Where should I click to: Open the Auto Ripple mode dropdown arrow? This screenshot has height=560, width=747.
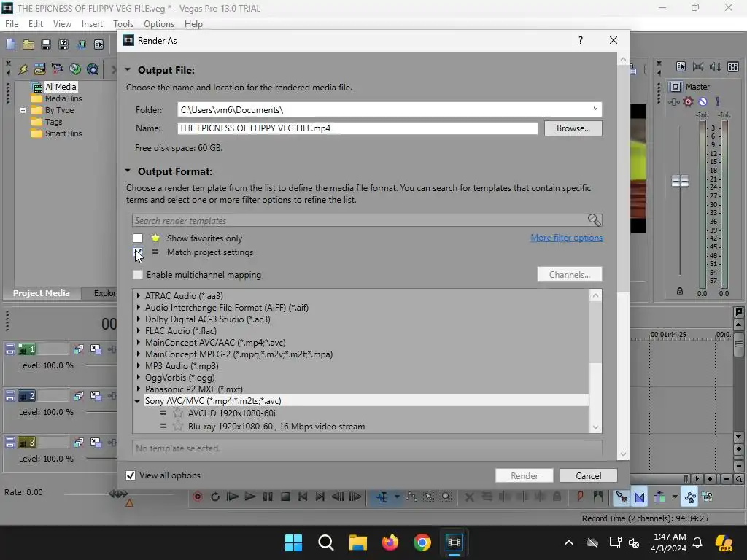click(x=675, y=497)
